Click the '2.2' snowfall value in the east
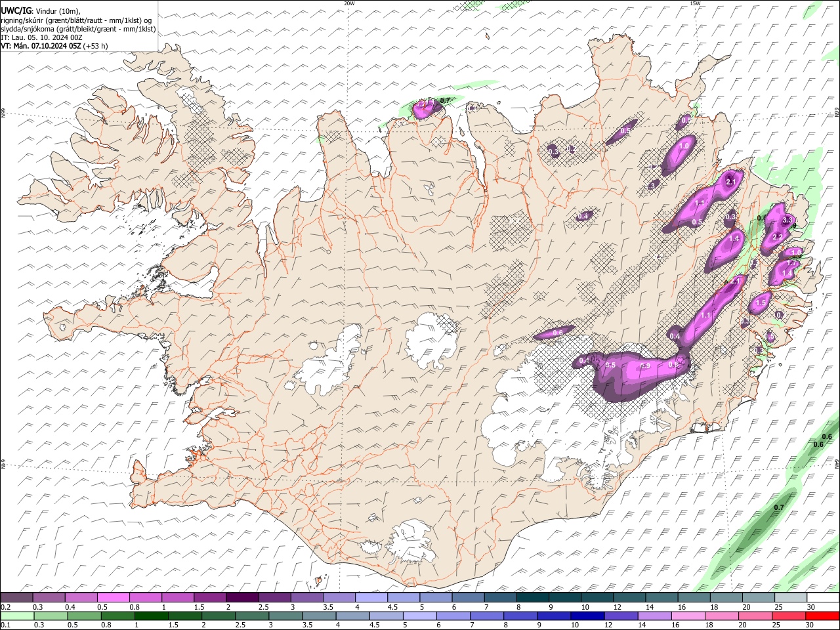Image resolution: width=840 pixels, height=630 pixels. pos(778,237)
